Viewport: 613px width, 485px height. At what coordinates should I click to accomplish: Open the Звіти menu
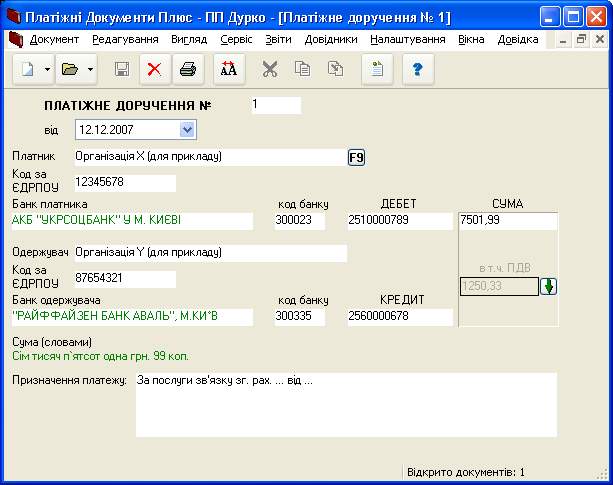coord(278,39)
